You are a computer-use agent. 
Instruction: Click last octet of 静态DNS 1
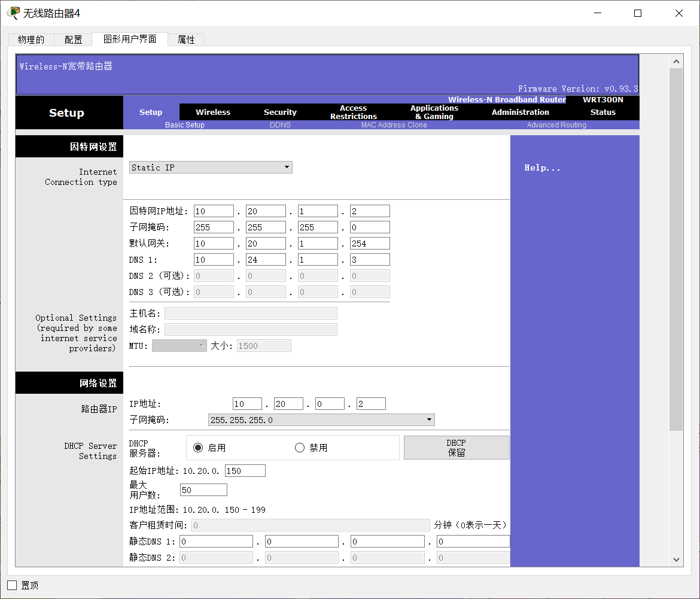pyautogui.click(x=473, y=542)
